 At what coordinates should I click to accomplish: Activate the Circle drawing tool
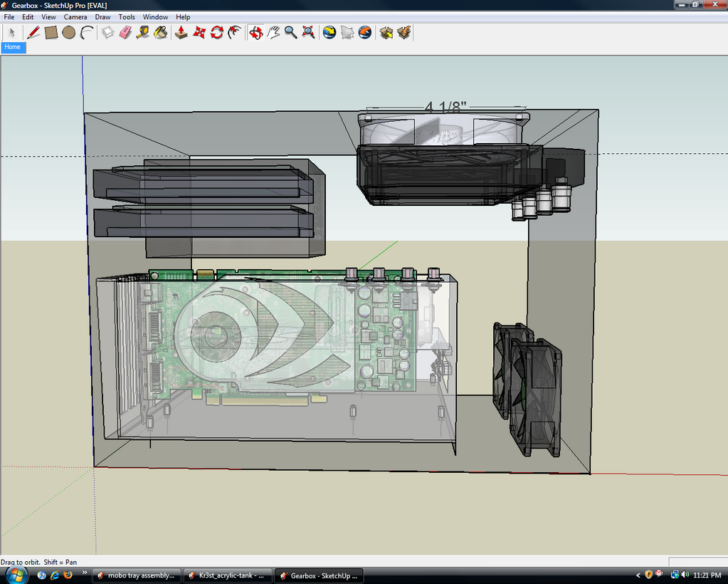point(69,33)
